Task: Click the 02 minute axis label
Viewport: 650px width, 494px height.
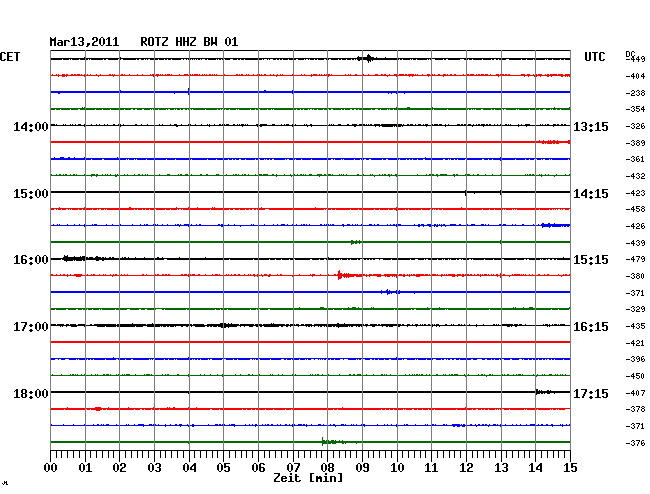Action: click(119, 468)
